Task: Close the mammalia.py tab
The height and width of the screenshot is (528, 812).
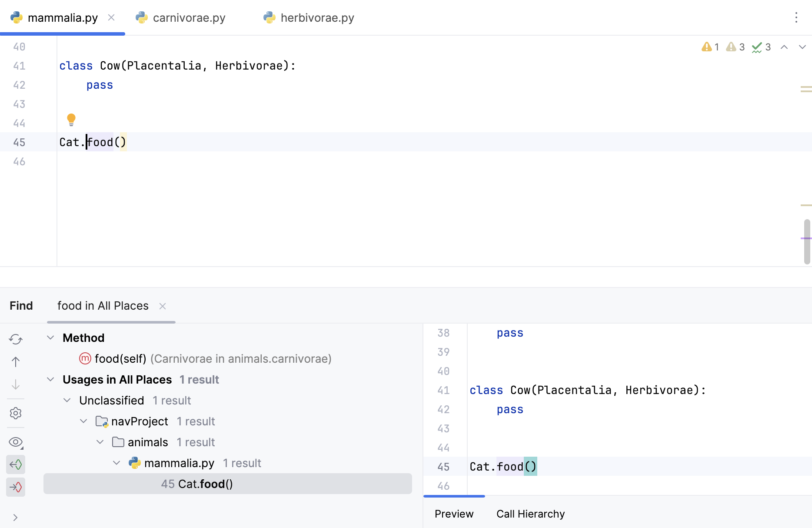Action: 111,17
